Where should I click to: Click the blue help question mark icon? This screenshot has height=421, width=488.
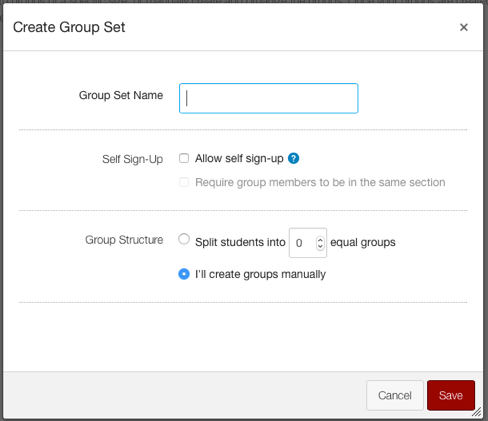(294, 158)
